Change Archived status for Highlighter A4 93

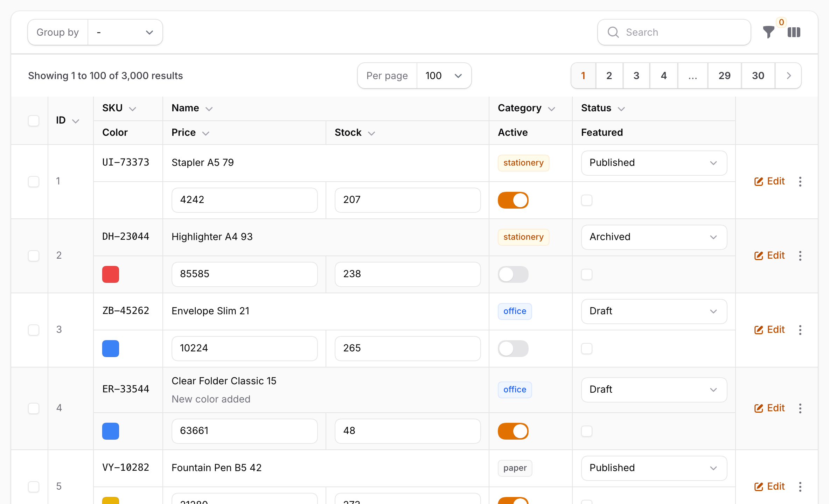pyautogui.click(x=654, y=237)
